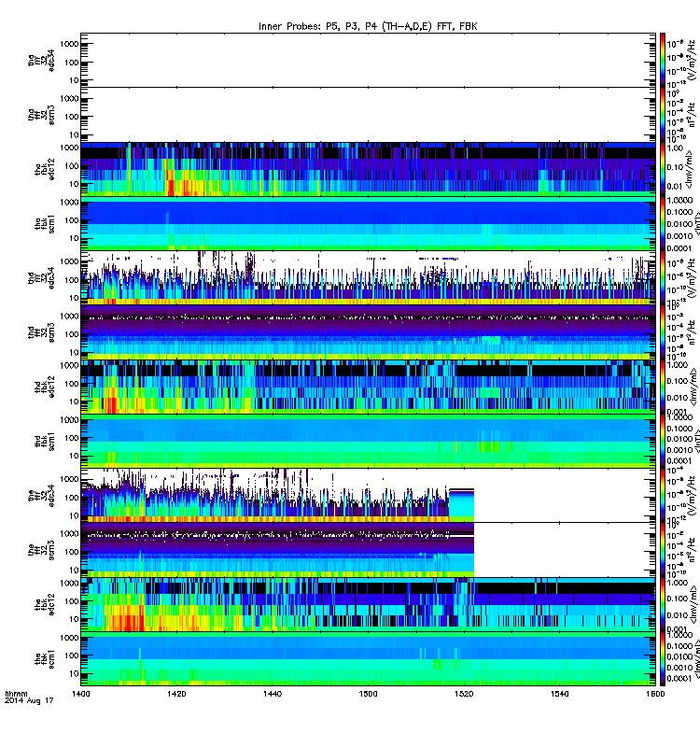Click the color bar beside tha fbk scm1 panel

[663, 223]
